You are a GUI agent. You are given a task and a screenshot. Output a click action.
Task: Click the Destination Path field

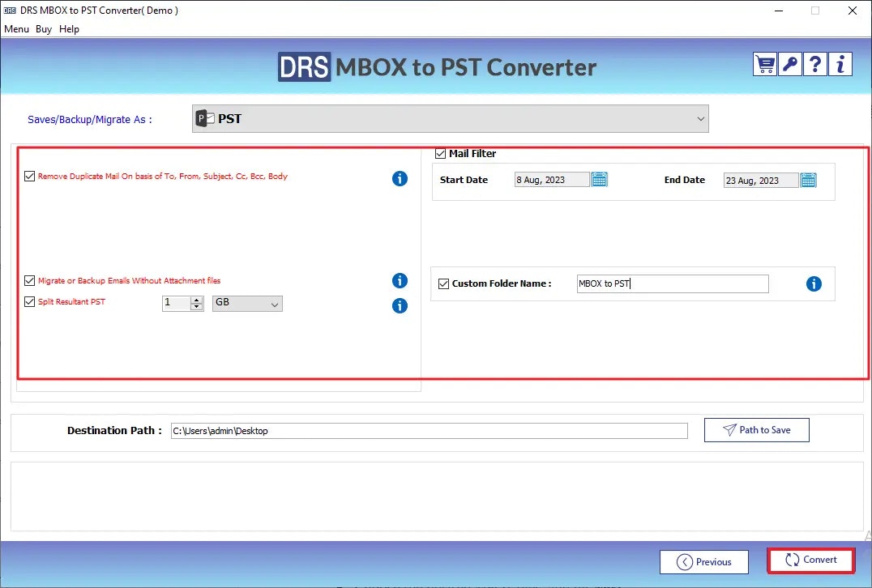[x=430, y=431]
